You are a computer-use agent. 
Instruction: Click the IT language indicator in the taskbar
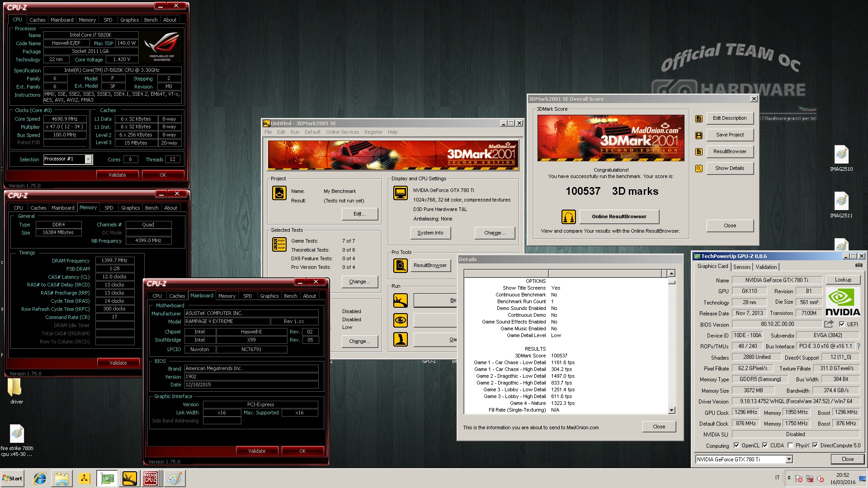[778, 478]
